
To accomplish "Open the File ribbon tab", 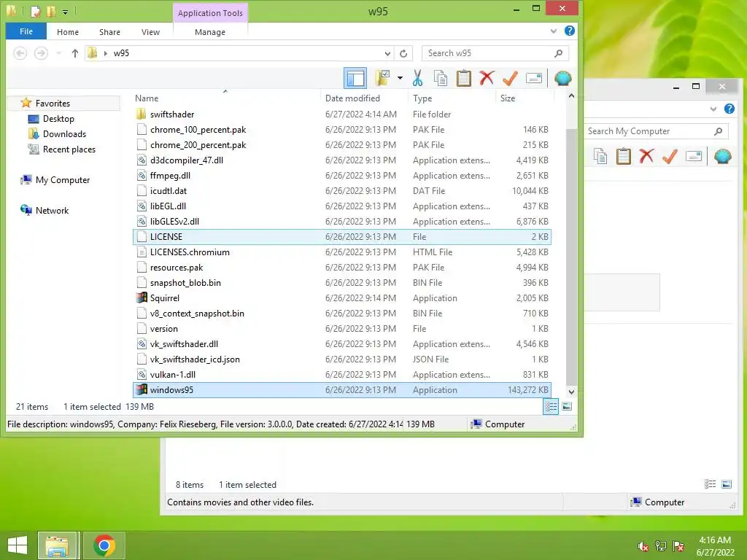I will [26, 31].
